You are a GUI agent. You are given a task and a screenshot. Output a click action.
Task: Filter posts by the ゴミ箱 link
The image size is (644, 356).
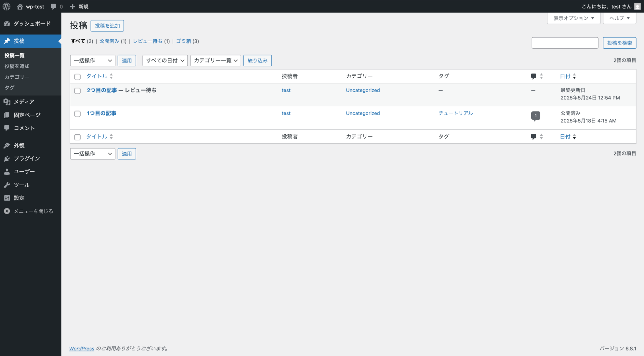click(183, 41)
